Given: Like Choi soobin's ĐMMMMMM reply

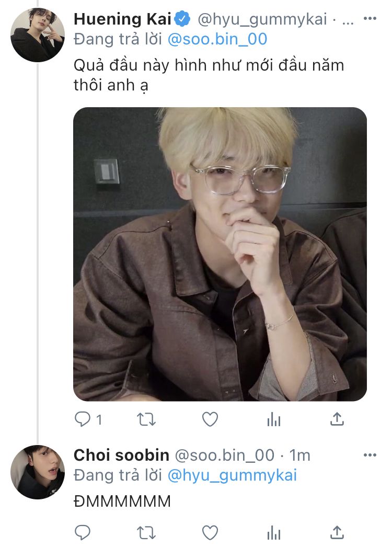Looking at the screenshot, I should [210, 532].
